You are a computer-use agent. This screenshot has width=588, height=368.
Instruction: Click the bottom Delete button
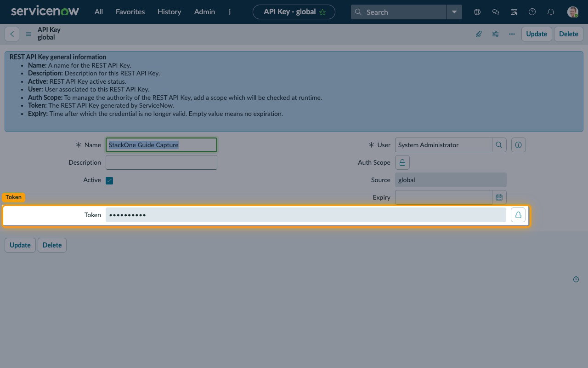click(52, 245)
